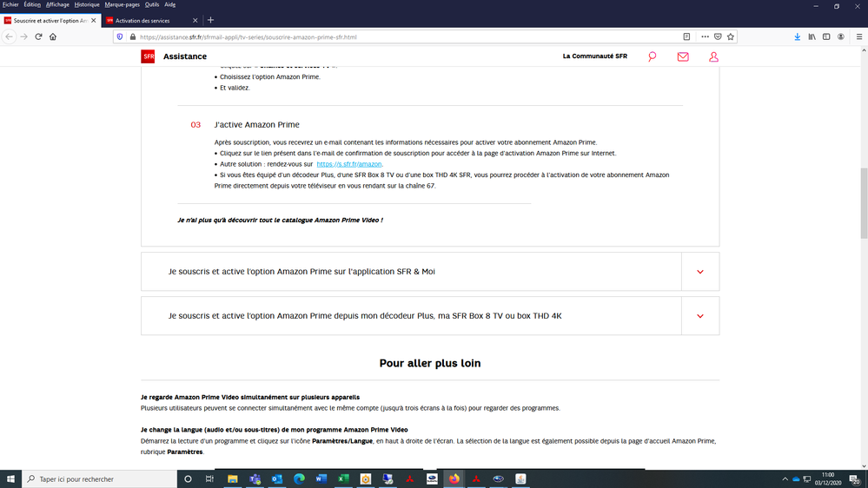
Task: Click the page vertical scrollbar thumb
Action: click(863, 202)
